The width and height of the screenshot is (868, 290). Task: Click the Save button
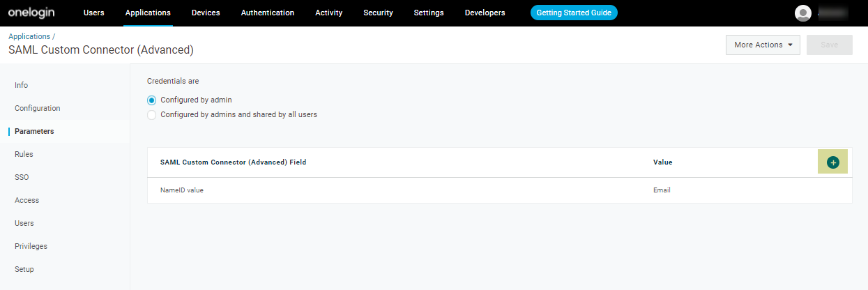[x=830, y=45]
